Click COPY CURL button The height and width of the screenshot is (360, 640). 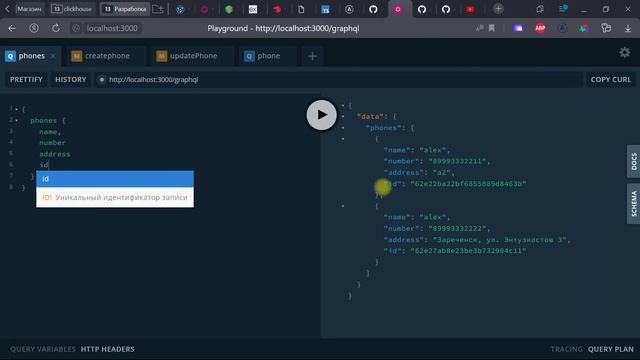pos(611,80)
